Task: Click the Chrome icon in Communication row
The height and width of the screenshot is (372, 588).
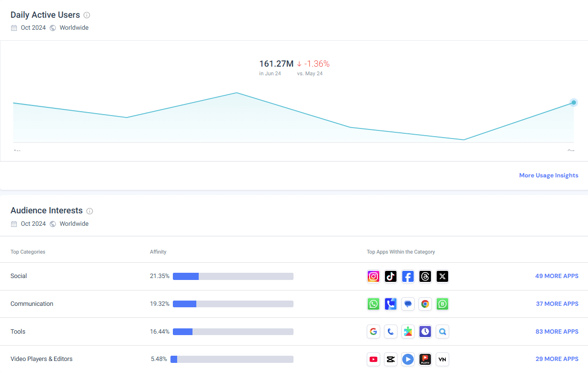Action: tap(425, 304)
